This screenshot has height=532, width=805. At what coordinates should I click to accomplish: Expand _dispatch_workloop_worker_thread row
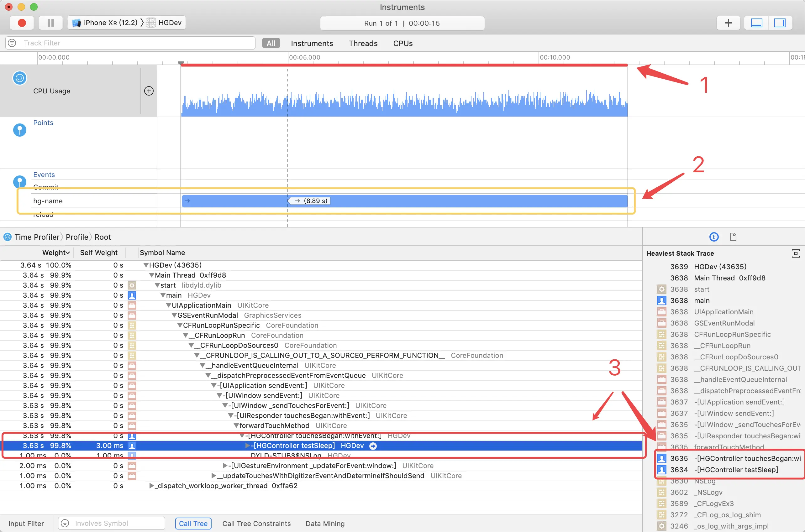coord(151,486)
